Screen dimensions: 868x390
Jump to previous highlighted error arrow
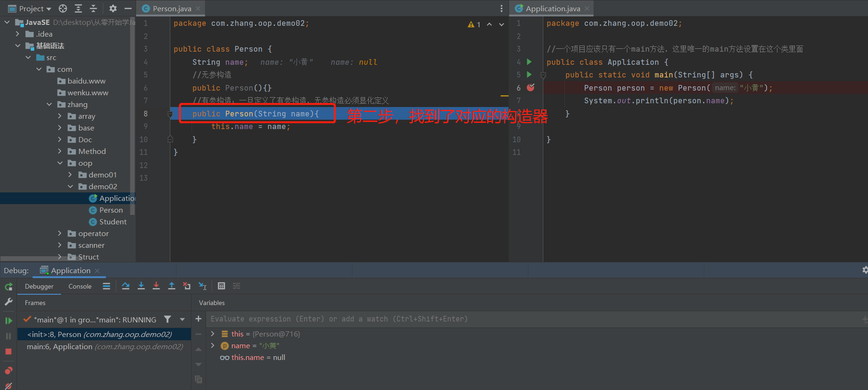489,24
